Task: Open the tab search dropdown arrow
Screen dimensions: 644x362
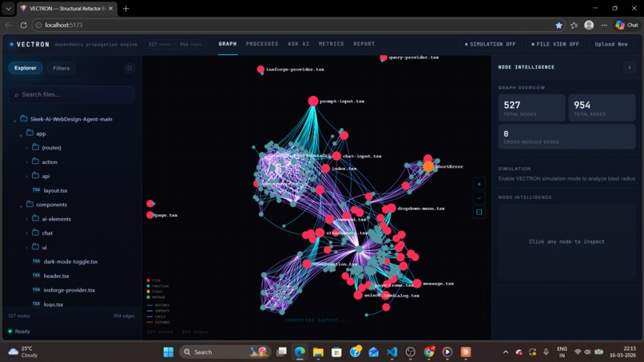Action: [x=8, y=8]
